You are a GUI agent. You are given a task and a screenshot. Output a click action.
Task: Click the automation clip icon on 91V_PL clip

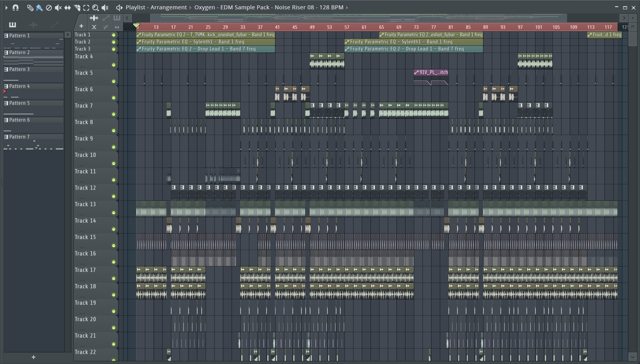click(416, 73)
